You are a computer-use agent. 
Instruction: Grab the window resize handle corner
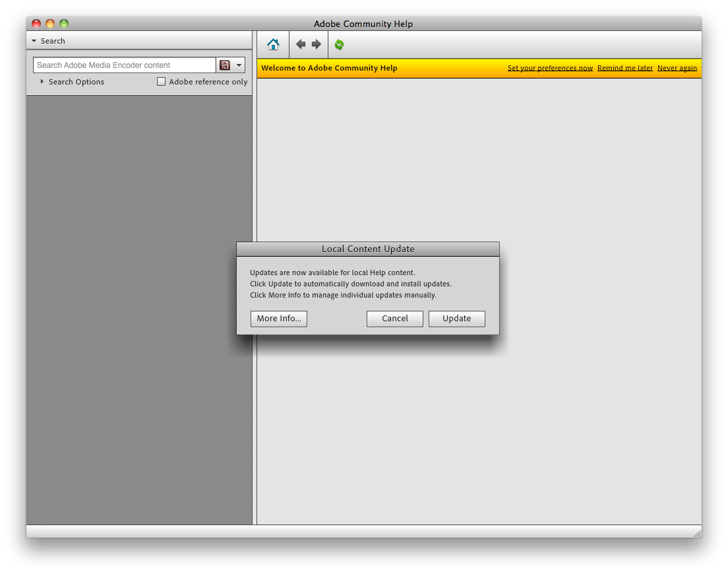pos(697,533)
